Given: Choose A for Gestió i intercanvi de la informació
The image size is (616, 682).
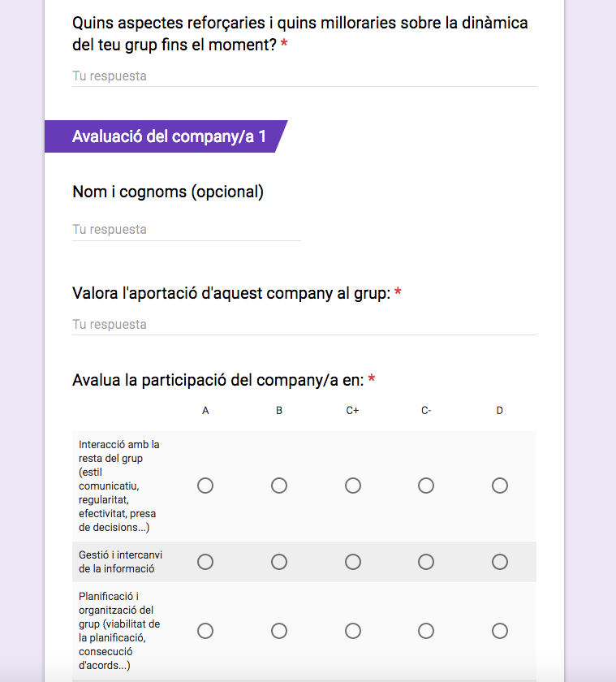Looking at the screenshot, I should point(205,562).
